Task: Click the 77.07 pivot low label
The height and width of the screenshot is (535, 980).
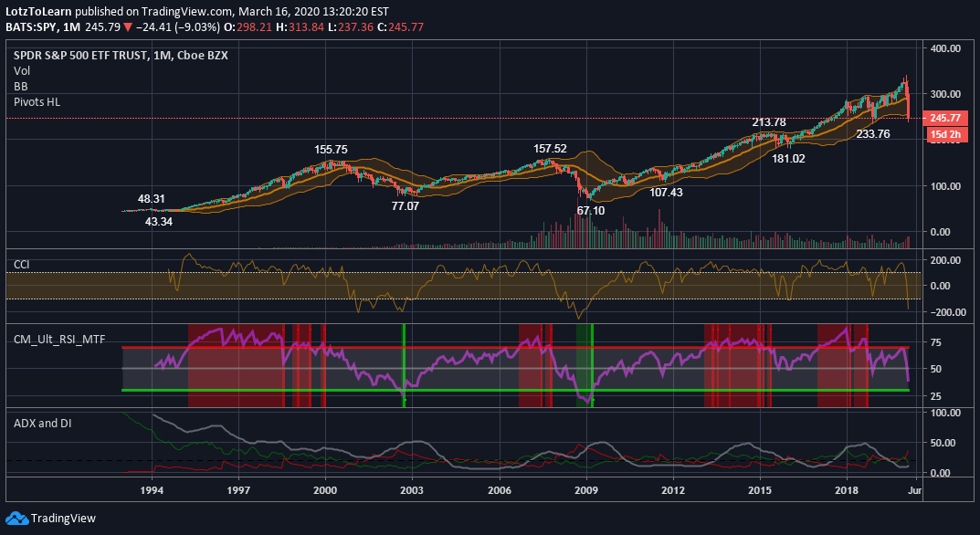Action: click(x=405, y=205)
